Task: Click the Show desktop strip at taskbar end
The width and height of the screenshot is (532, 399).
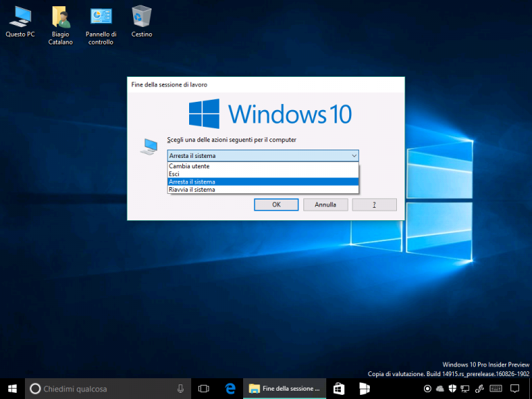Action: (x=531, y=389)
